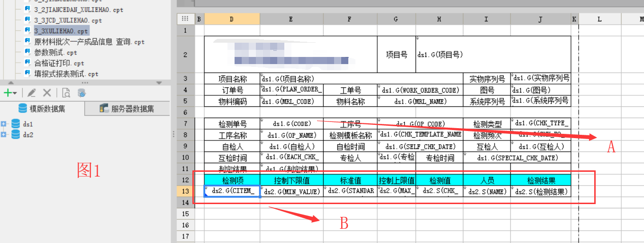Screen dimensions: 644x243
Task: Click the collapse-down arrow on panel splitter
Action: (x=159, y=83)
